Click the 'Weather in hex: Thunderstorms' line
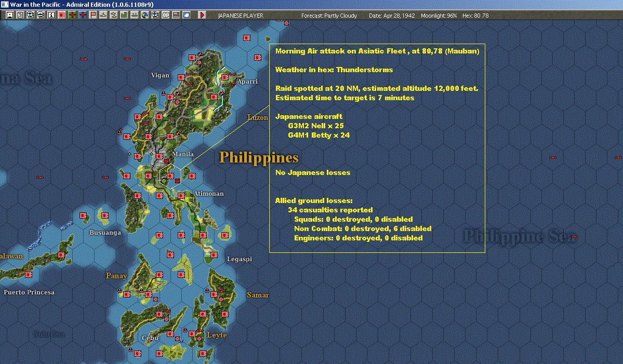The width and height of the screenshot is (623, 364). tap(334, 70)
